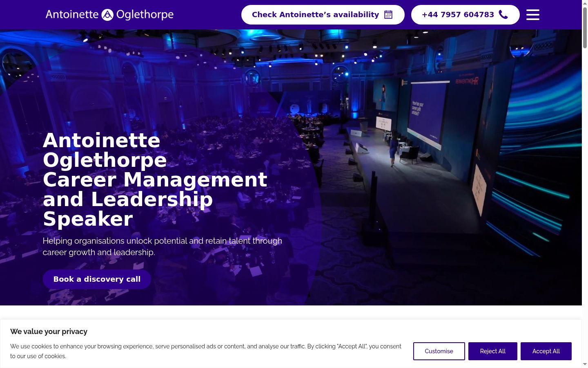
Task: Click the calendar icon in availability button
Action: click(x=388, y=15)
